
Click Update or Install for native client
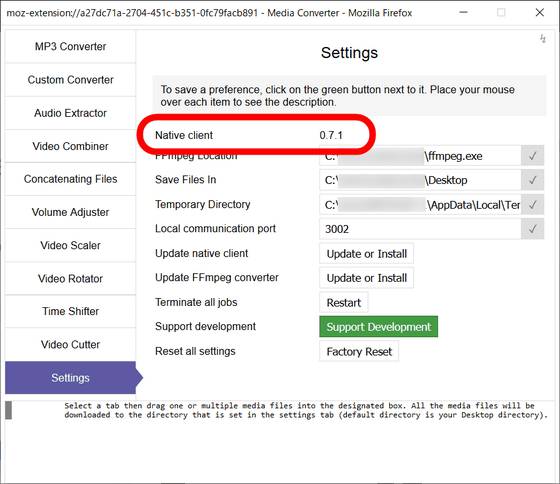(366, 254)
